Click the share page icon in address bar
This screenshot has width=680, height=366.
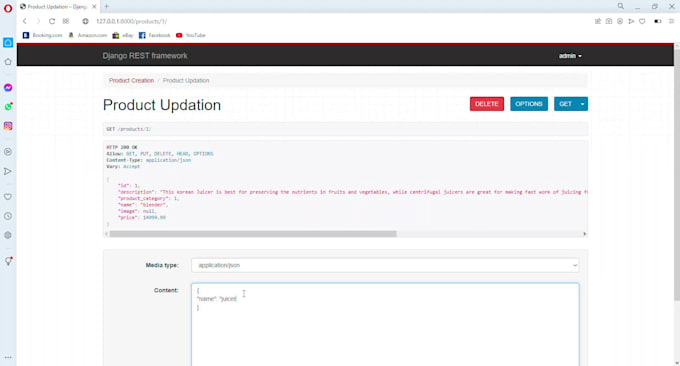pos(598,21)
